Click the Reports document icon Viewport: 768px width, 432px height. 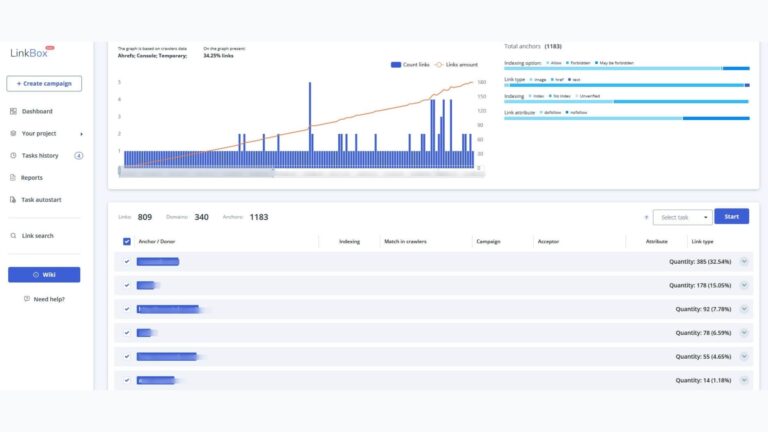tap(13, 177)
